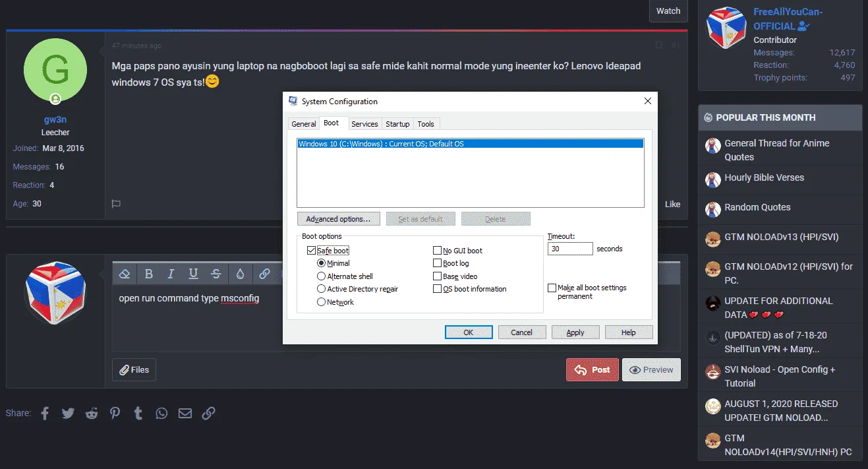This screenshot has width=868, height=469.
Task: Click avatar beside SVI Noload Open Config
Action: pos(712,372)
